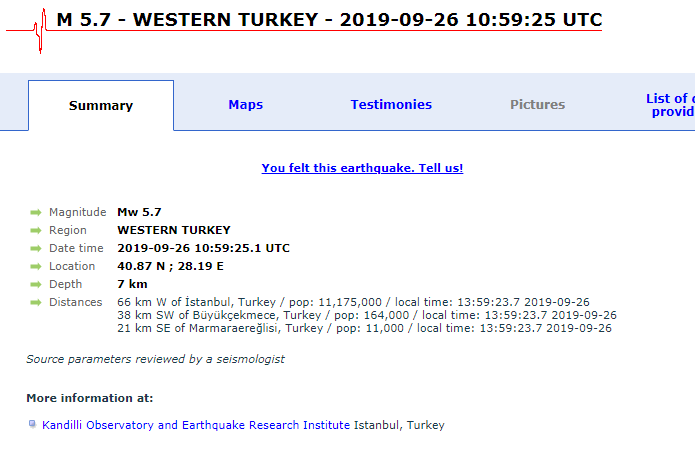Image resolution: width=695 pixels, height=465 pixels.
Task: Click green arrow icon beside Depth
Action: tap(35, 284)
